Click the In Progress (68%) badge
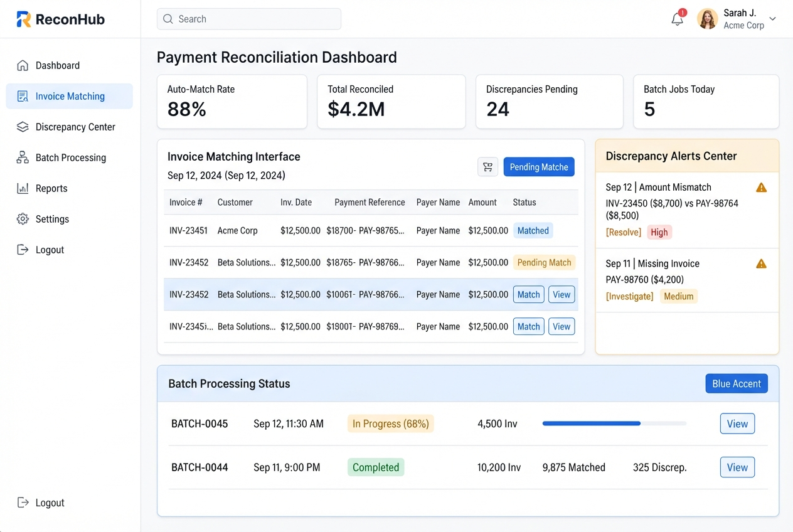This screenshot has width=793, height=532. click(x=391, y=424)
